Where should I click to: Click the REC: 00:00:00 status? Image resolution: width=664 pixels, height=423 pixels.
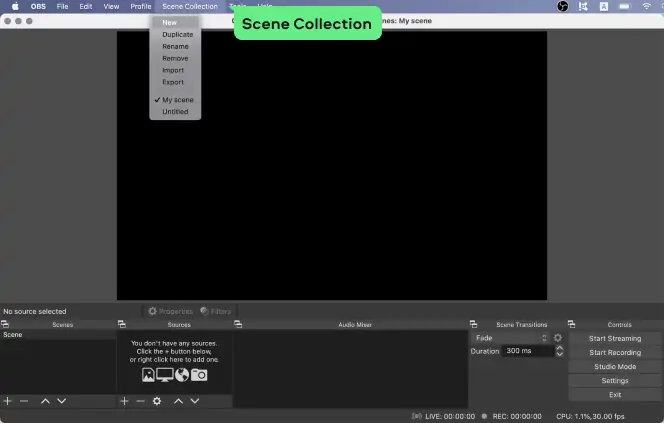pyautogui.click(x=517, y=417)
